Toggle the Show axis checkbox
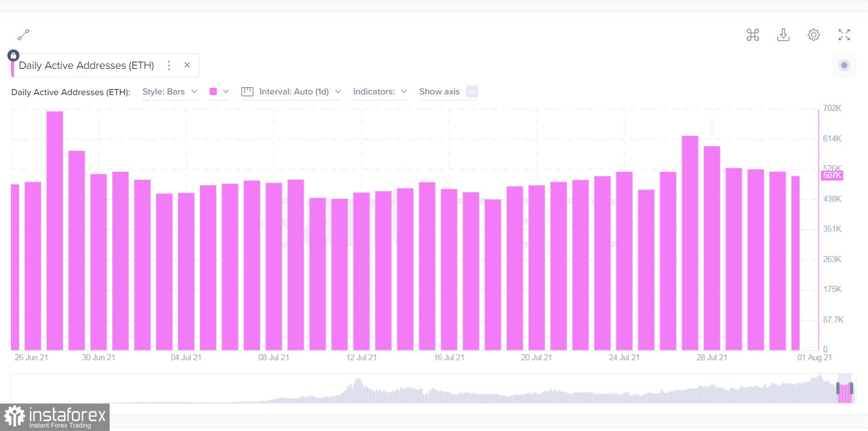The image size is (868, 431). pyautogui.click(x=472, y=91)
